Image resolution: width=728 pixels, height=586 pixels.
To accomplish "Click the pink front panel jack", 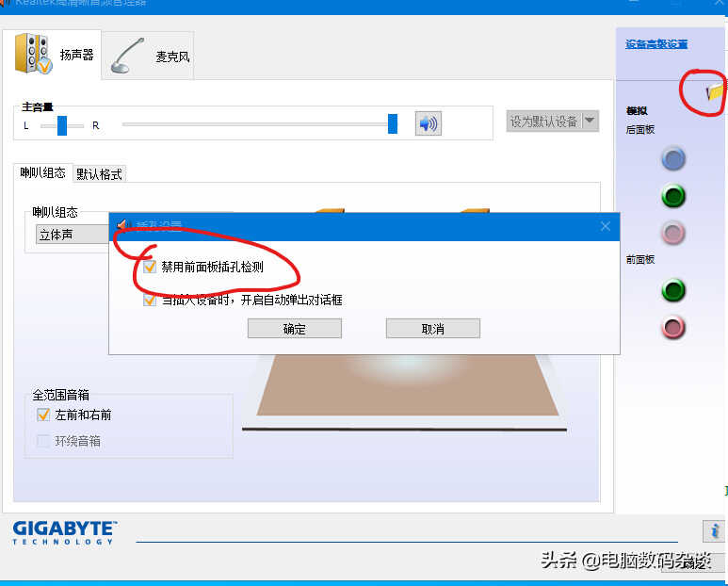I will [673, 327].
